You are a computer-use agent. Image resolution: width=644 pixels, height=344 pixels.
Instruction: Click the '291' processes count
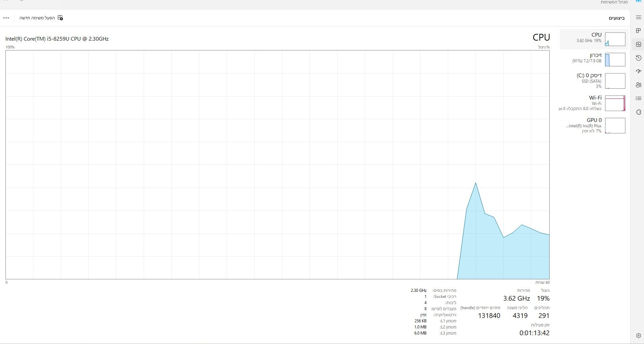point(544,316)
